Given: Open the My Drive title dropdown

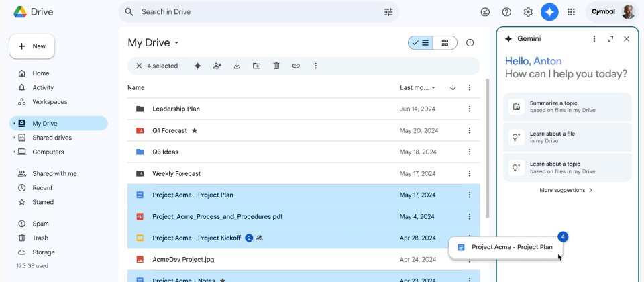Looking at the screenshot, I should point(176,43).
